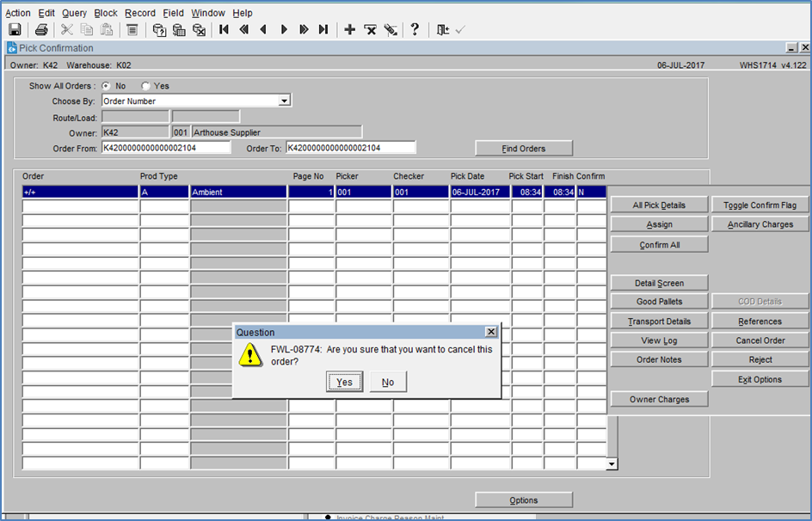This screenshot has height=521, width=812.
Task: Open the Field menu
Action: click(x=173, y=13)
